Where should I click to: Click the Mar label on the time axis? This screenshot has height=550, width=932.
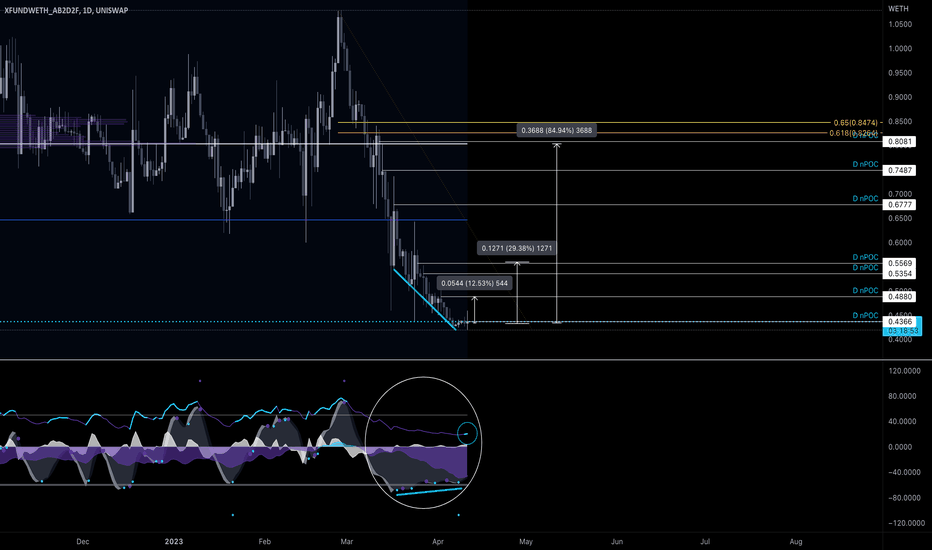point(347,542)
